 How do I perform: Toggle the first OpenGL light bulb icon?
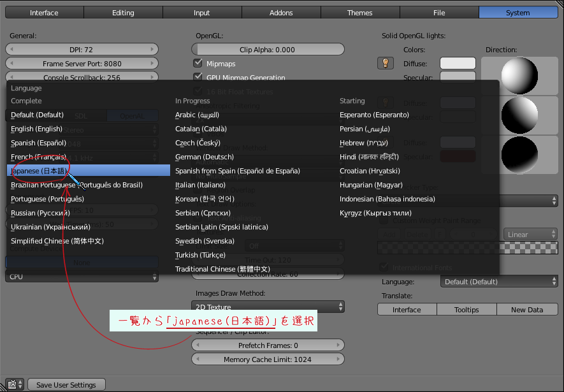pyautogui.click(x=385, y=63)
